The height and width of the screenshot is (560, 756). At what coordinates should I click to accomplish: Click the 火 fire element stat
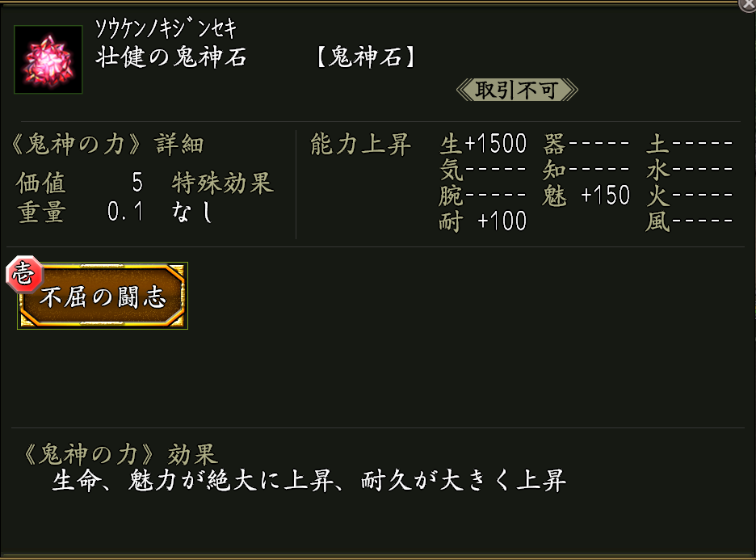689,196
